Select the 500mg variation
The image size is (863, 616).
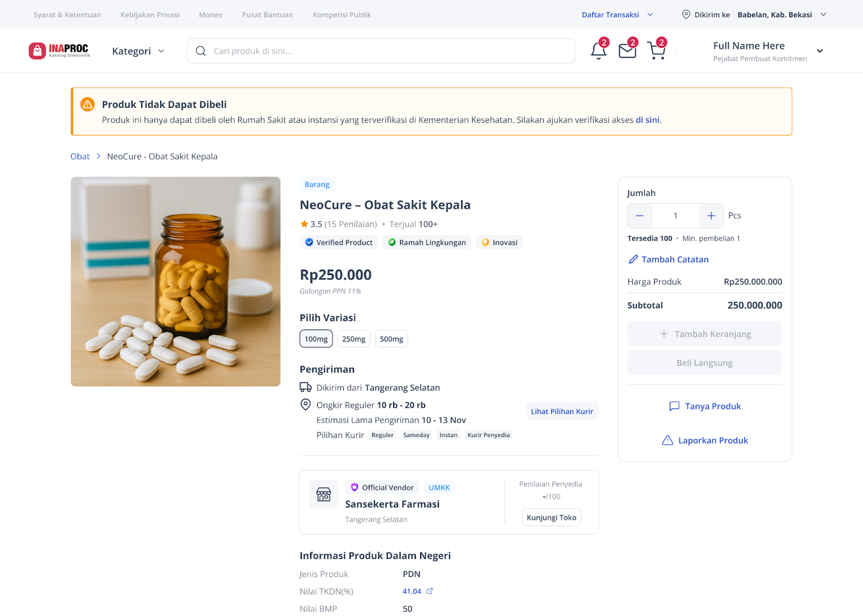(392, 339)
